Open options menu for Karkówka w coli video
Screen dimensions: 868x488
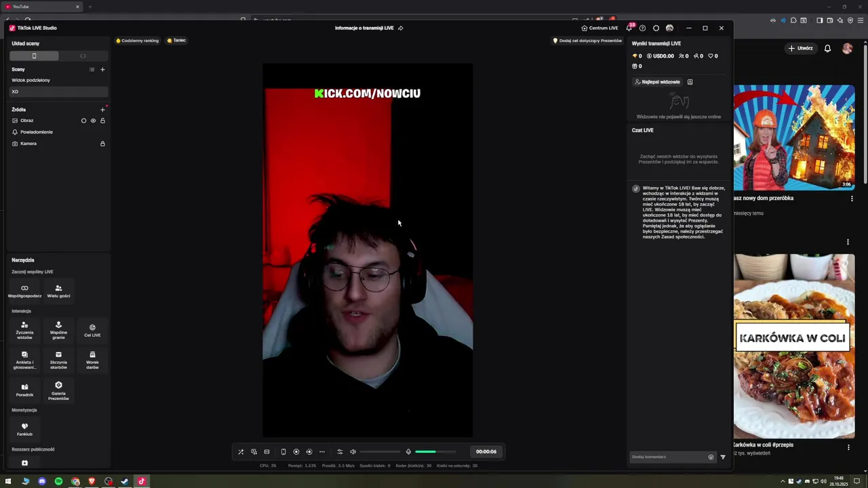[x=848, y=447]
